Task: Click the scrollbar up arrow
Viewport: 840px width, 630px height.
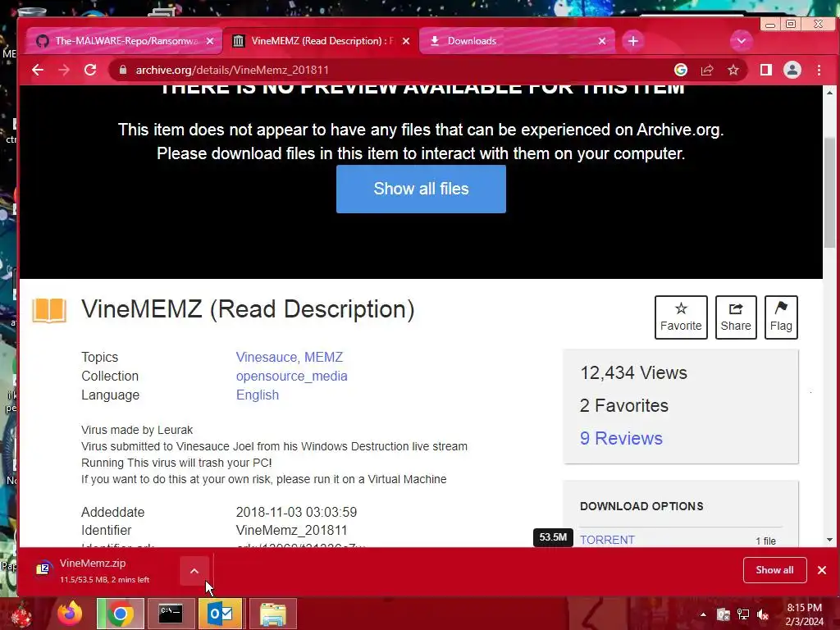Action: click(829, 93)
